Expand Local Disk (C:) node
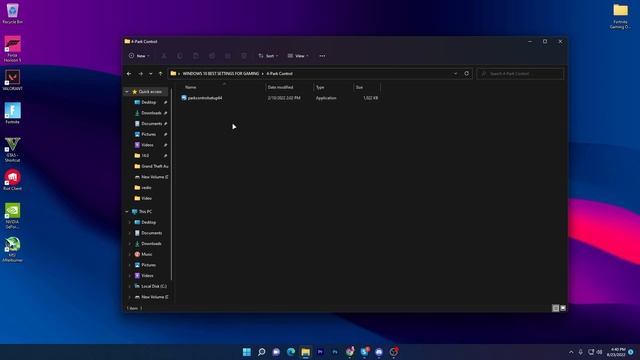 [130, 287]
